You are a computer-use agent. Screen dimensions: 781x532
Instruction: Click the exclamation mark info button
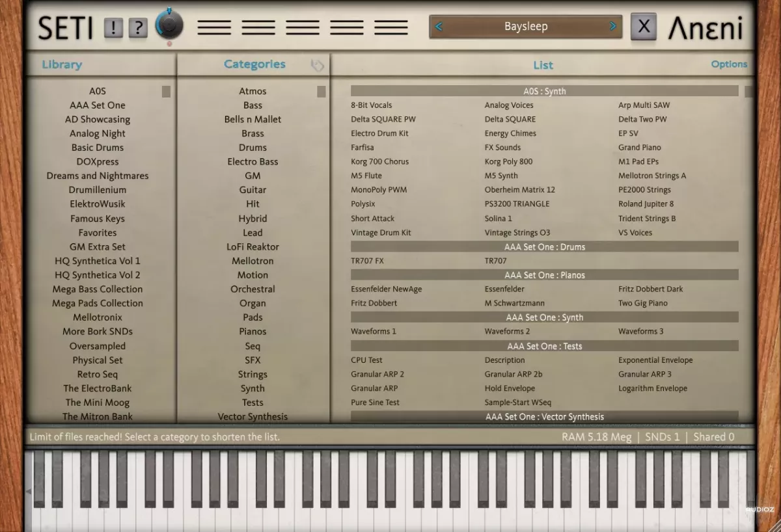point(113,28)
